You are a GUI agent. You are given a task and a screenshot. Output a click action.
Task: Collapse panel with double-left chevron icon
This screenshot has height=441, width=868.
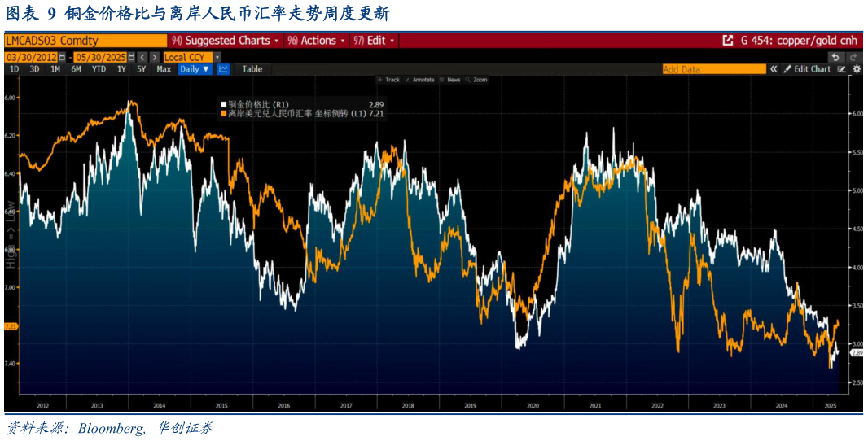coord(774,69)
